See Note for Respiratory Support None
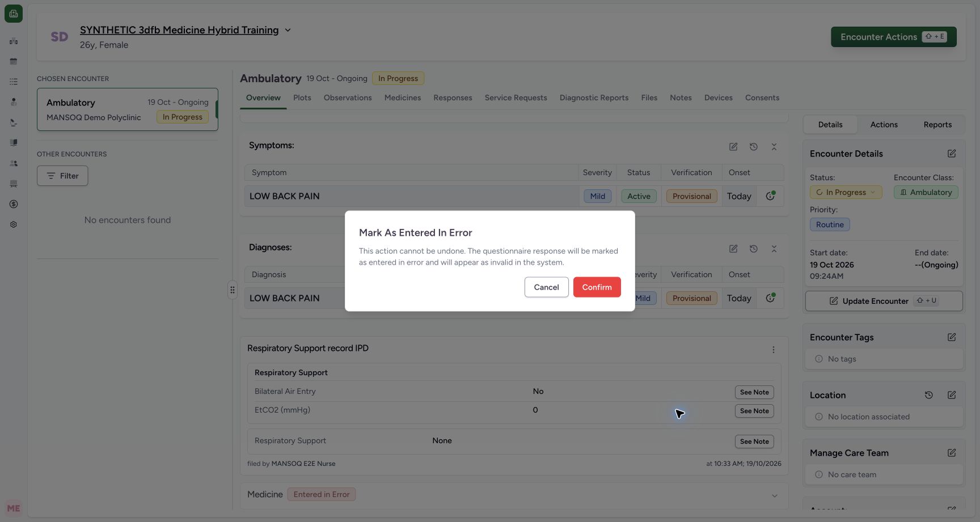This screenshot has width=980, height=522. click(754, 442)
